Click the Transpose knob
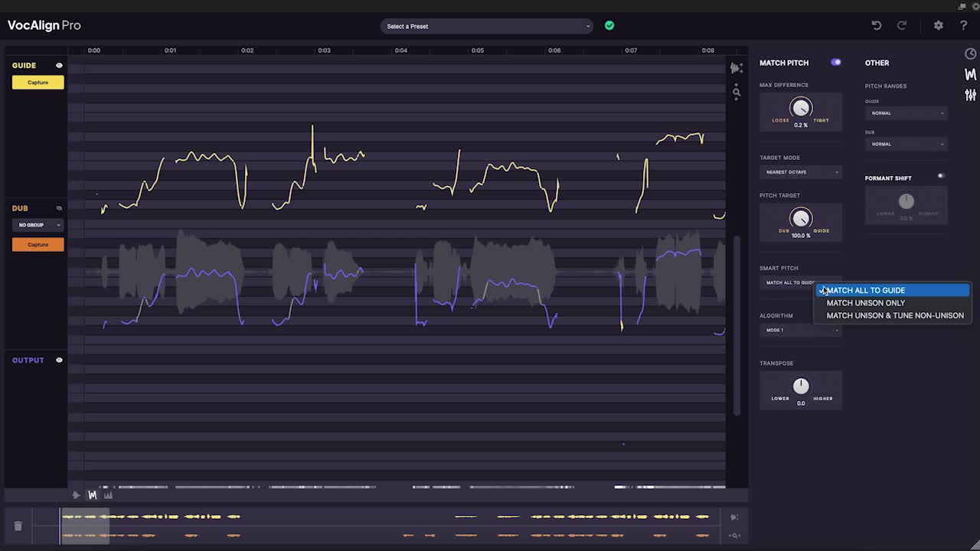This screenshot has width=980, height=551. click(x=801, y=386)
